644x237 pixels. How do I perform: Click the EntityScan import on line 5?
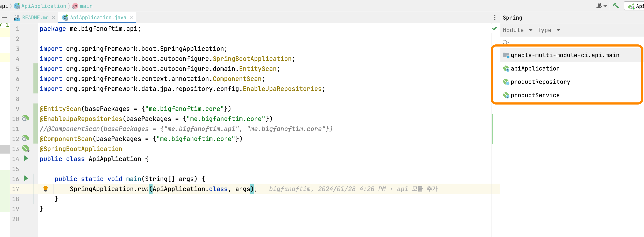point(160,69)
